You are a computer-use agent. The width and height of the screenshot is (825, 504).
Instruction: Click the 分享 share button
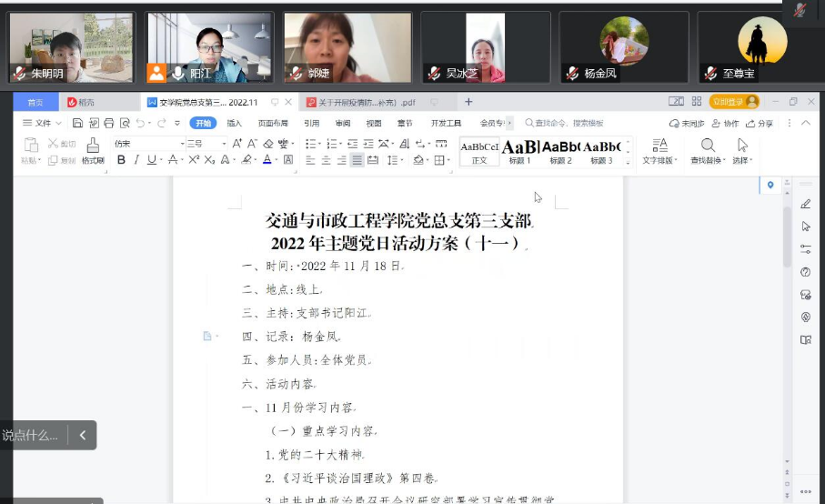[x=759, y=123]
